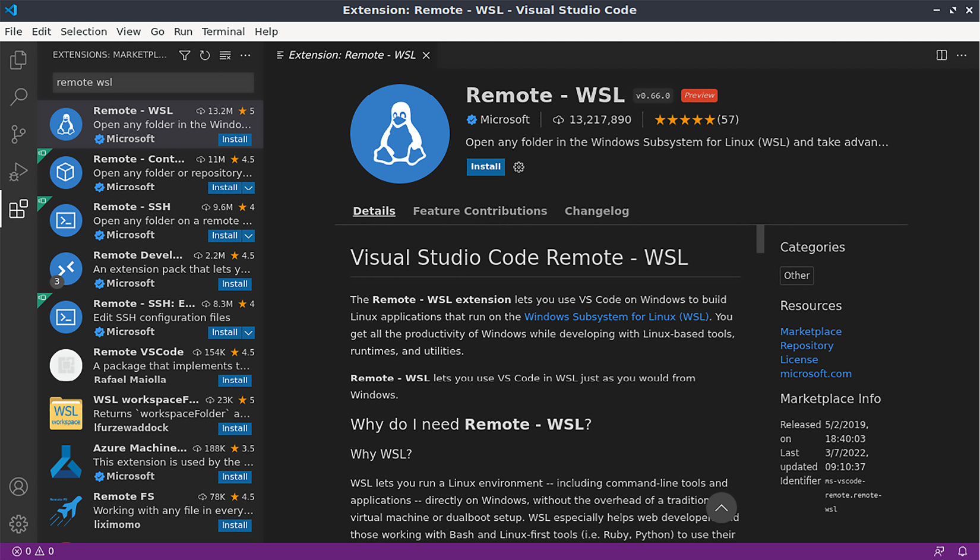980x560 pixels.
Task: Open the Source Control view
Action: (x=18, y=134)
